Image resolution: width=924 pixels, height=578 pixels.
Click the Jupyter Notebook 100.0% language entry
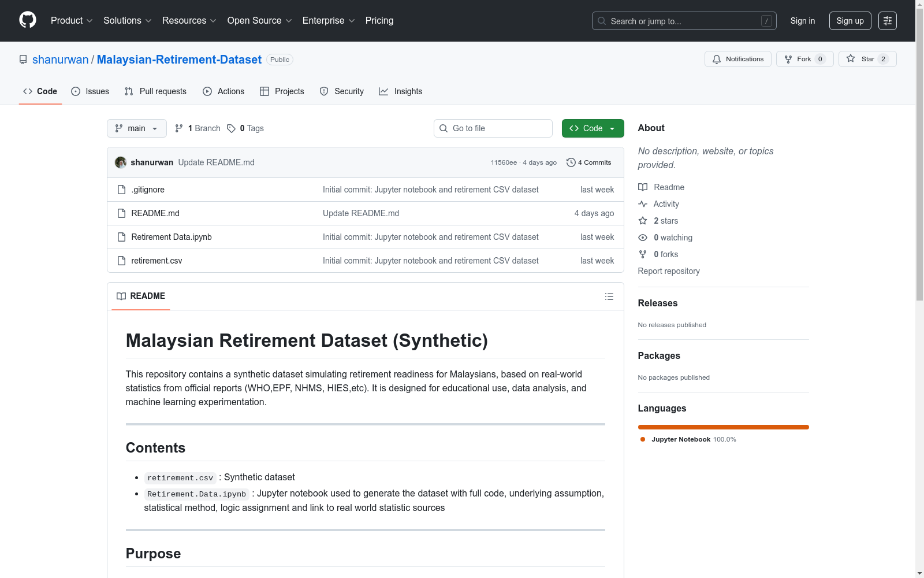(x=688, y=439)
